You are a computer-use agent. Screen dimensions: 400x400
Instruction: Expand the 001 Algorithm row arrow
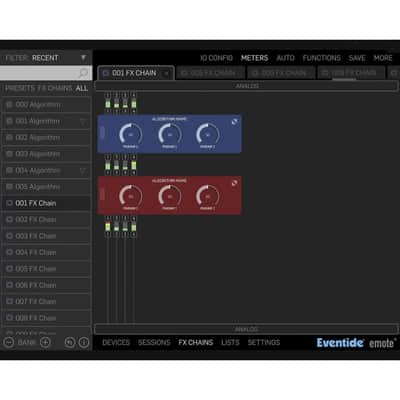[x=83, y=122]
